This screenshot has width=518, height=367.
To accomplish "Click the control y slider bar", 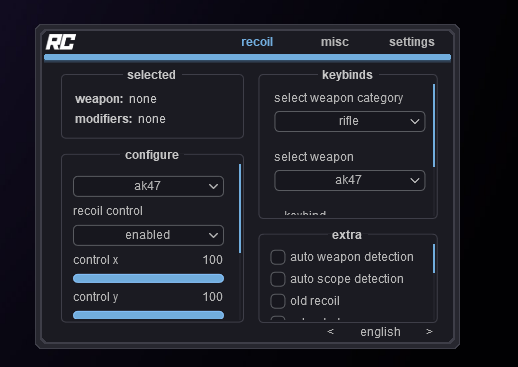I will click(x=148, y=315).
